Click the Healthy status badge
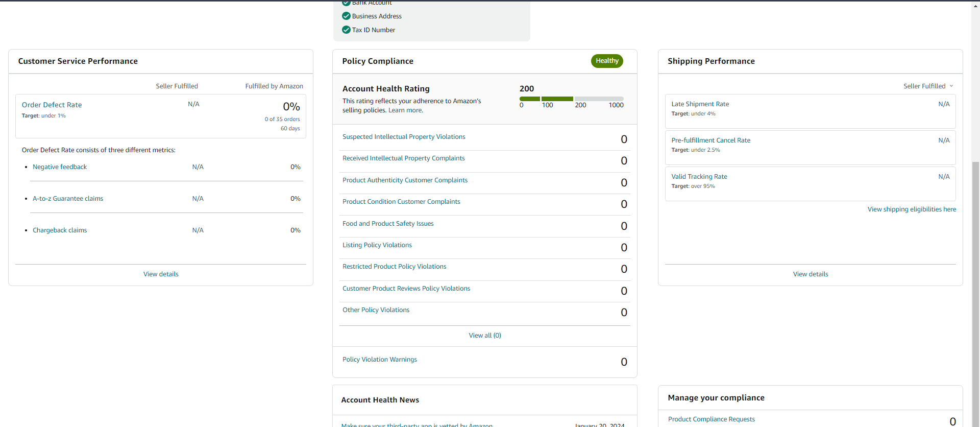 point(607,61)
